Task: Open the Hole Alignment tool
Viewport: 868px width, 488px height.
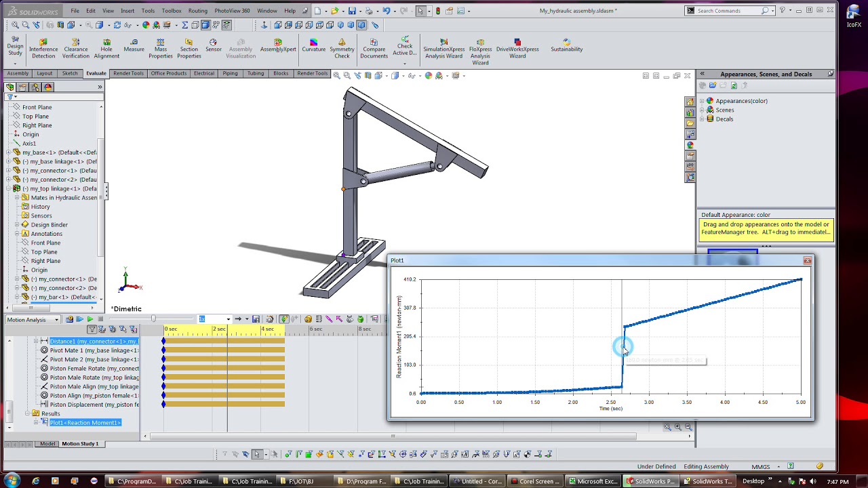Action: point(106,47)
